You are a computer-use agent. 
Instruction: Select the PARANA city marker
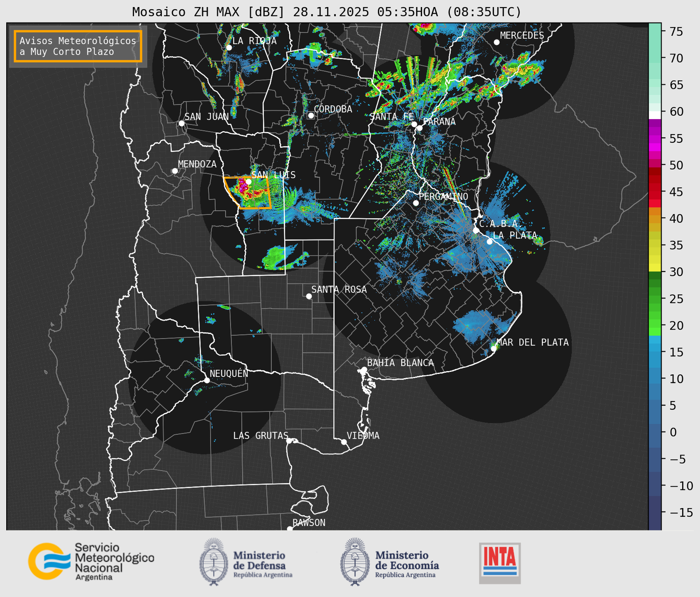click(x=420, y=128)
